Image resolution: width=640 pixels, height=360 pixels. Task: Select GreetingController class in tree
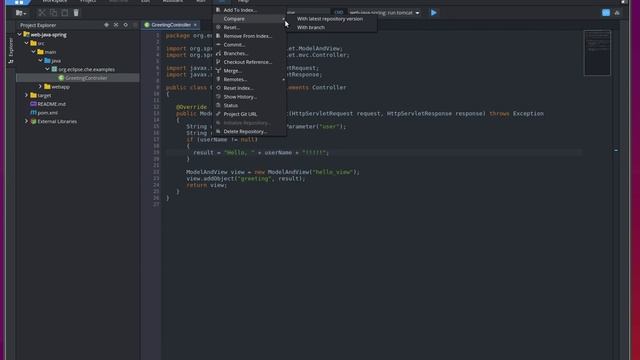[86, 78]
